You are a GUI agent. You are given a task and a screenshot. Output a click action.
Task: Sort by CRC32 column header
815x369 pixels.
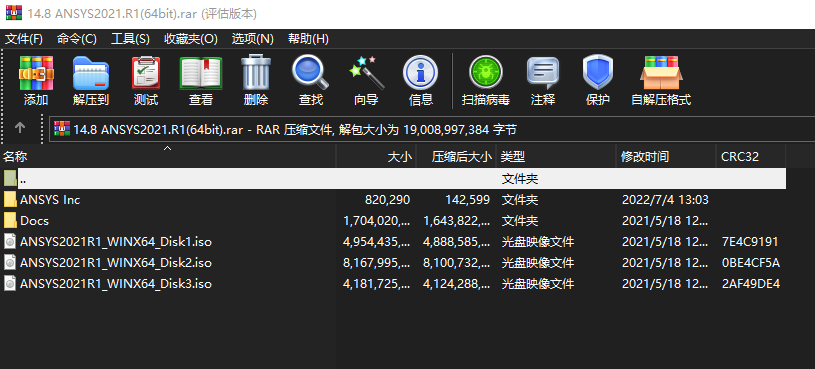tap(751, 156)
